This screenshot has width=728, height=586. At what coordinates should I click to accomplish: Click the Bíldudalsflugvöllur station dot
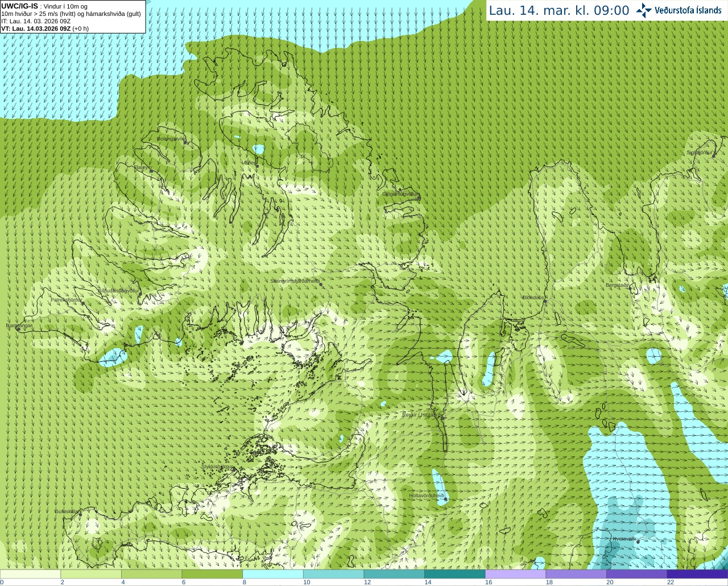141,294
